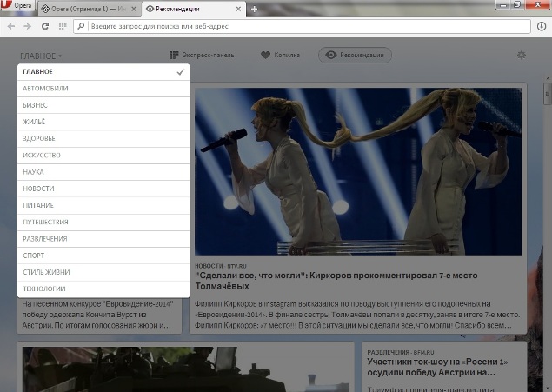
Task: Choose СПОРТ category
Action: (103, 256)
